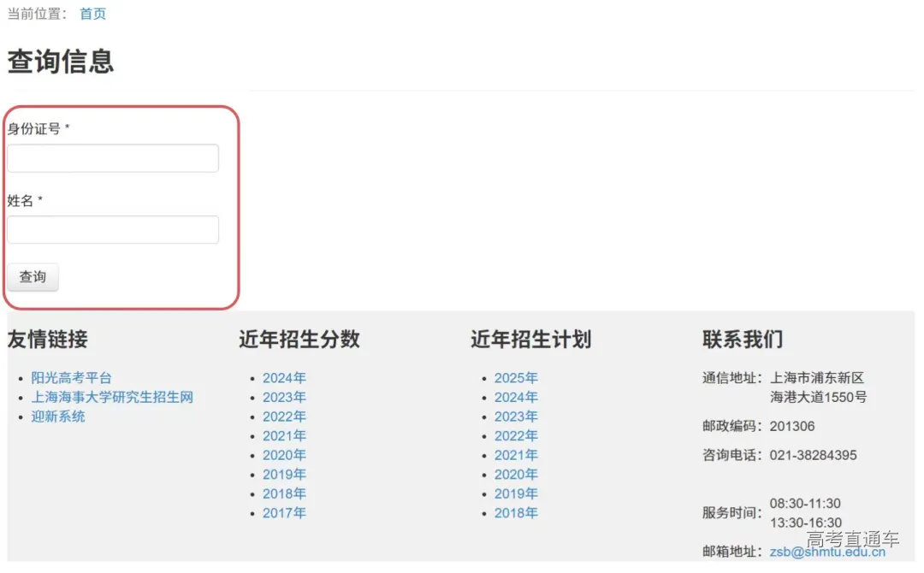The width and height of the screenshot is (924, 573).
Task: View the 2024年 enrollment plan
Action: click(x=516, y=397)
